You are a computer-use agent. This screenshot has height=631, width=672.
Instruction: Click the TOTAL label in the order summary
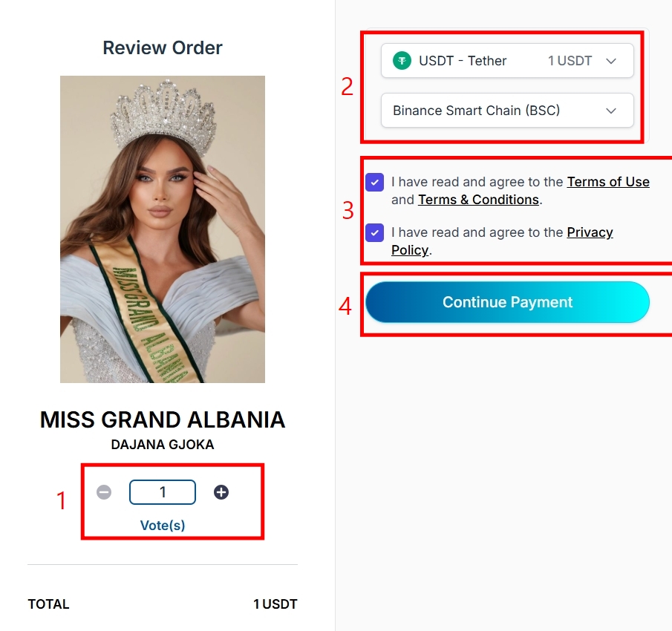pyautogui.click(x=48, y=604)
